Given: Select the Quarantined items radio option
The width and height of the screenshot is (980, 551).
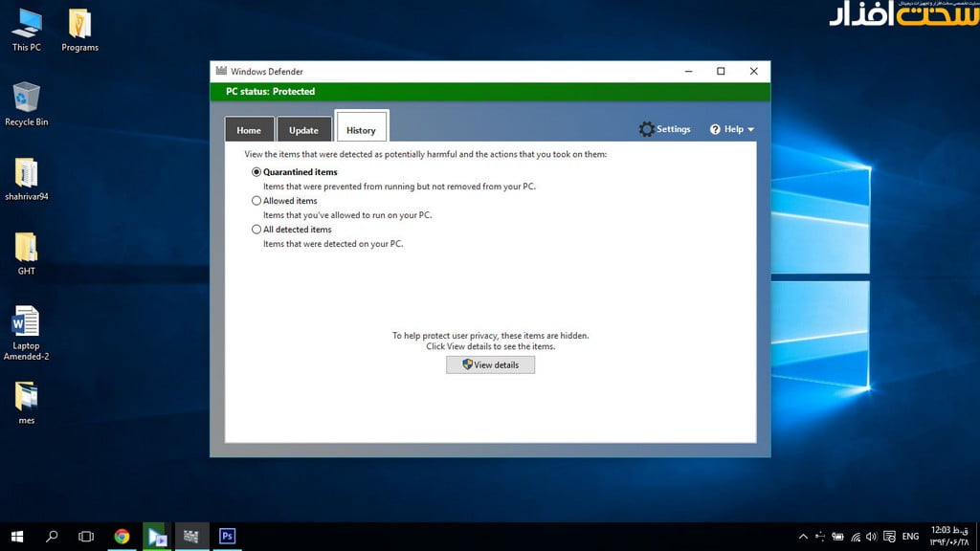Looking at the screenshot, I should [256, 172].
